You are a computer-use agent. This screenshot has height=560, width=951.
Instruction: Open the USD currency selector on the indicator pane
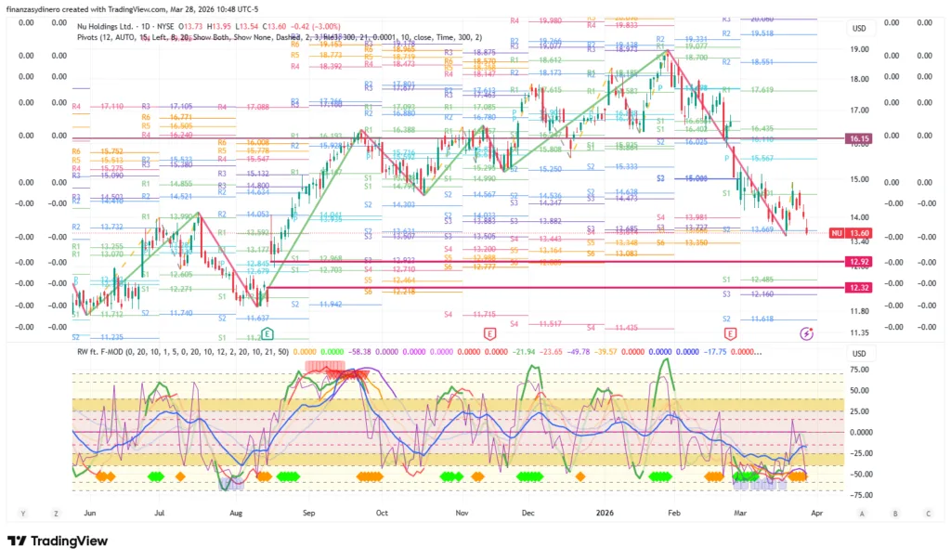(x=859, y=354)
